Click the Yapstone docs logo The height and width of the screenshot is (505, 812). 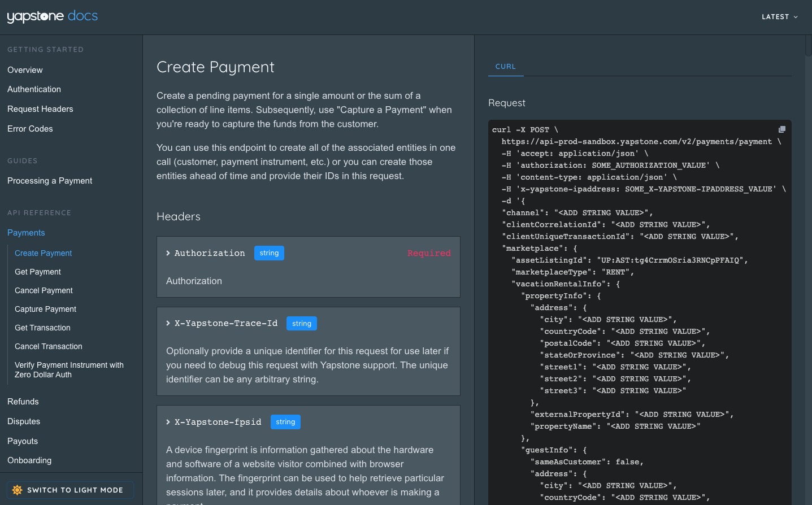tap(52, 16)
